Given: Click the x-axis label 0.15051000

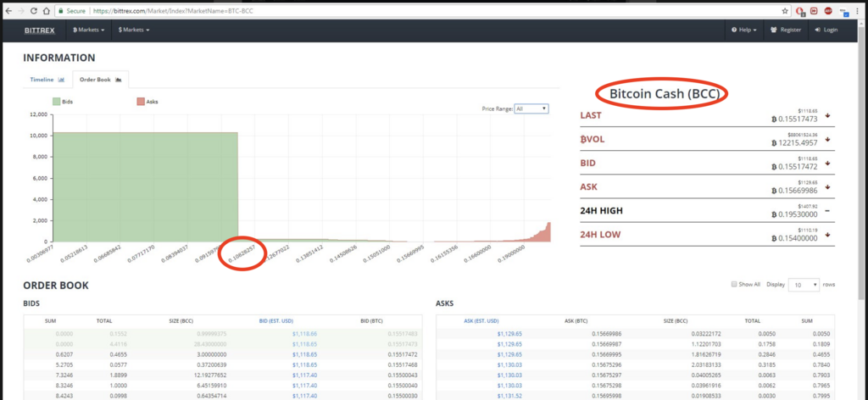Looking at the screenshot, I should click(x=379, y=254).
